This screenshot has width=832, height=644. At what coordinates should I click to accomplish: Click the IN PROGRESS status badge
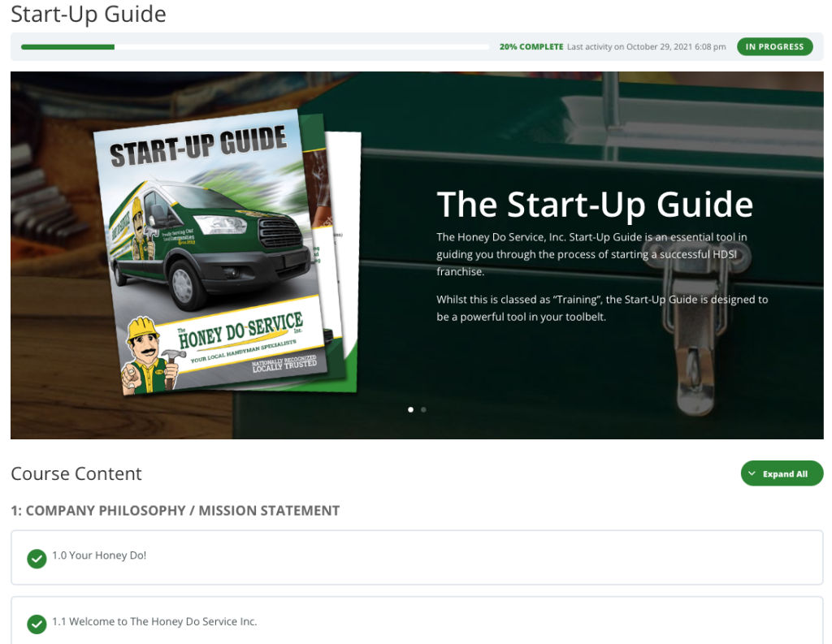click(x=774, y=46)
